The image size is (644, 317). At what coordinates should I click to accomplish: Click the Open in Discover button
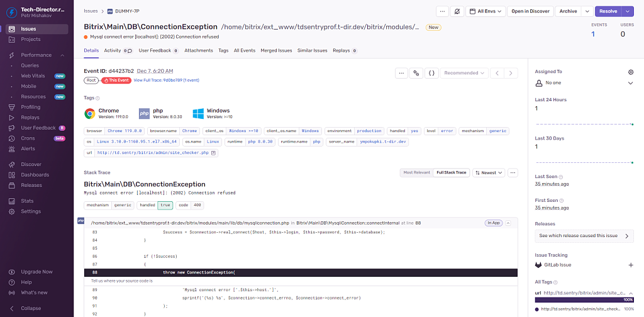[530, 11]
